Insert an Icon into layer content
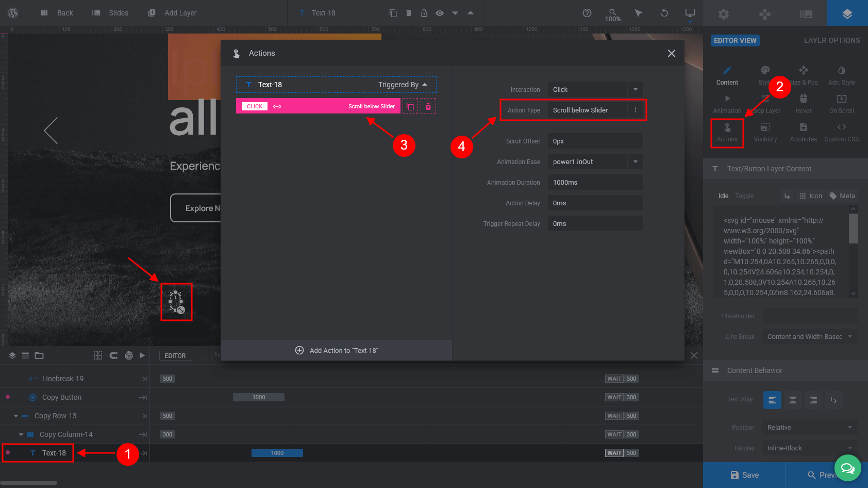 point(811,196)
